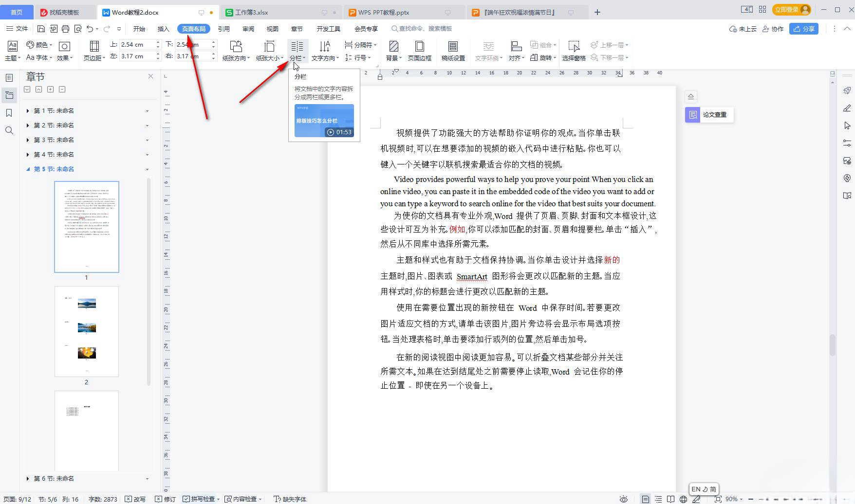The height and width of the screenshot is (504, 855).
Task: Expand 第 1 节 section tree item
Action: pos(28,111)
